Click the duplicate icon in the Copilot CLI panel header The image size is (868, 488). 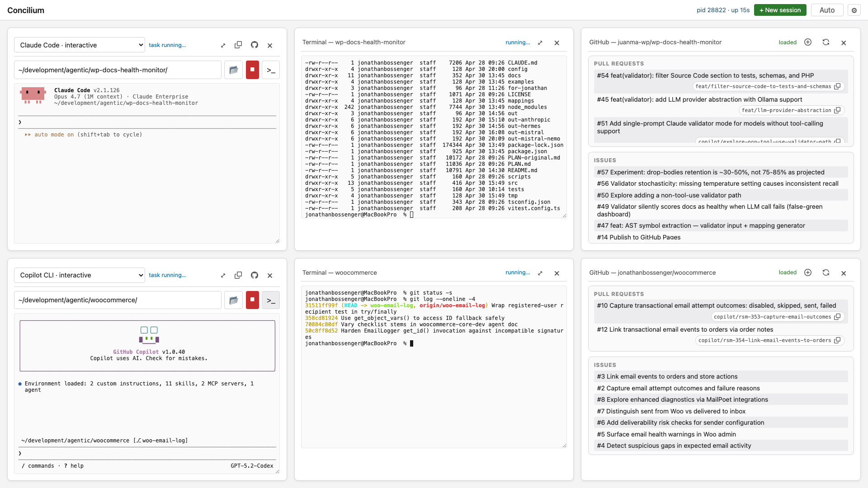(x=238, y=275)
